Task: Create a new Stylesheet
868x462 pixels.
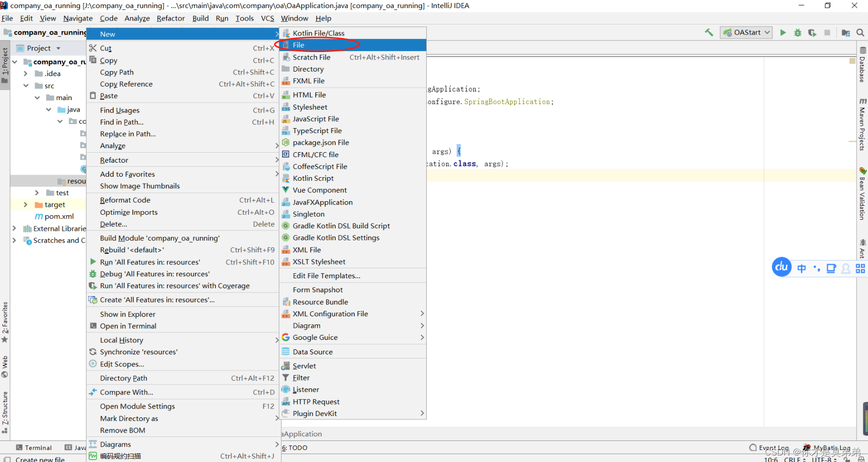Action: (353, 107)
